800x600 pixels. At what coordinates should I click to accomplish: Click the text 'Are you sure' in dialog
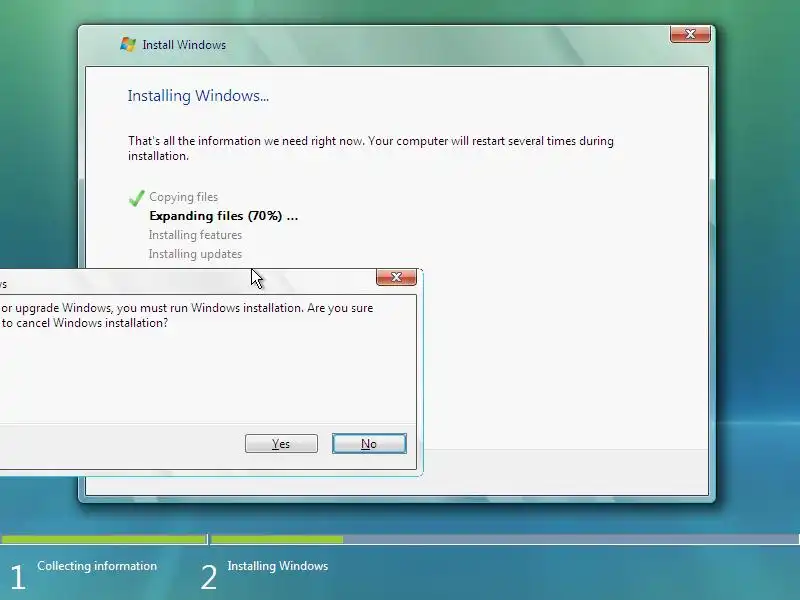coord(340,308)
